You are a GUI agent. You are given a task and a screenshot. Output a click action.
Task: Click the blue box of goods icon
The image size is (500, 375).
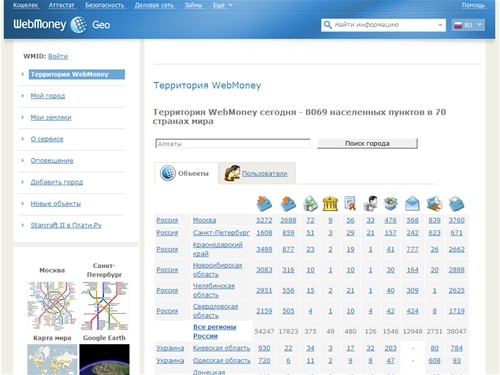(x=390, y=203)
